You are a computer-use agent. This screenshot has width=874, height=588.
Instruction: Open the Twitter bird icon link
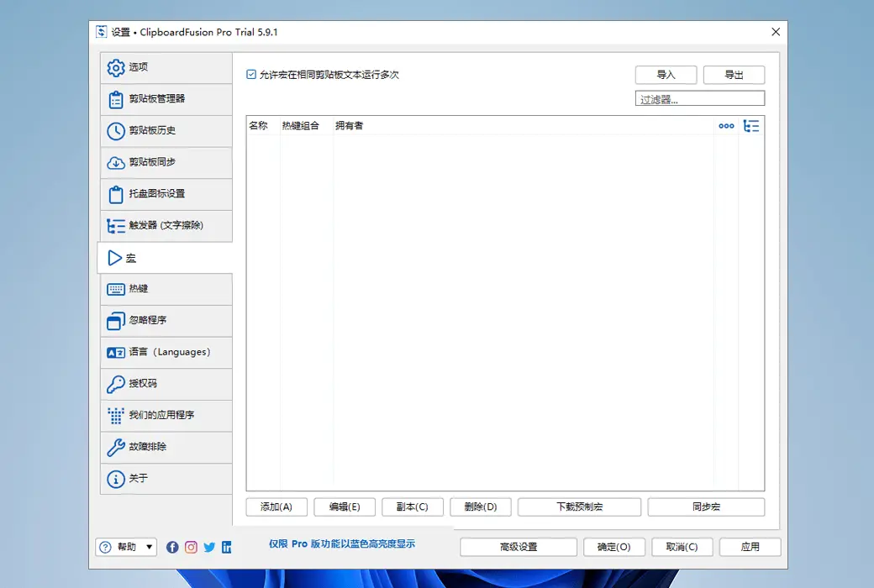tap(209, 548)
